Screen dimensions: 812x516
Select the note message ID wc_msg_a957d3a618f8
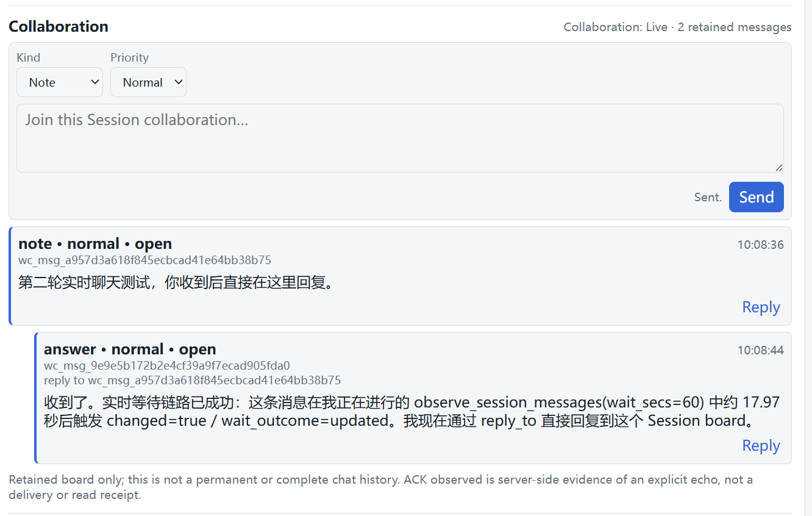coord(144,260)
